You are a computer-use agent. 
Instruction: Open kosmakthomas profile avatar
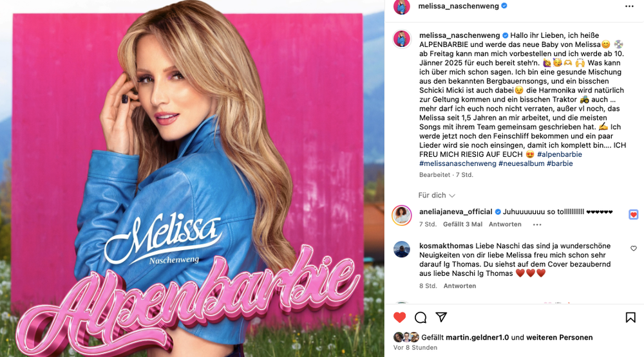point(402,249)
